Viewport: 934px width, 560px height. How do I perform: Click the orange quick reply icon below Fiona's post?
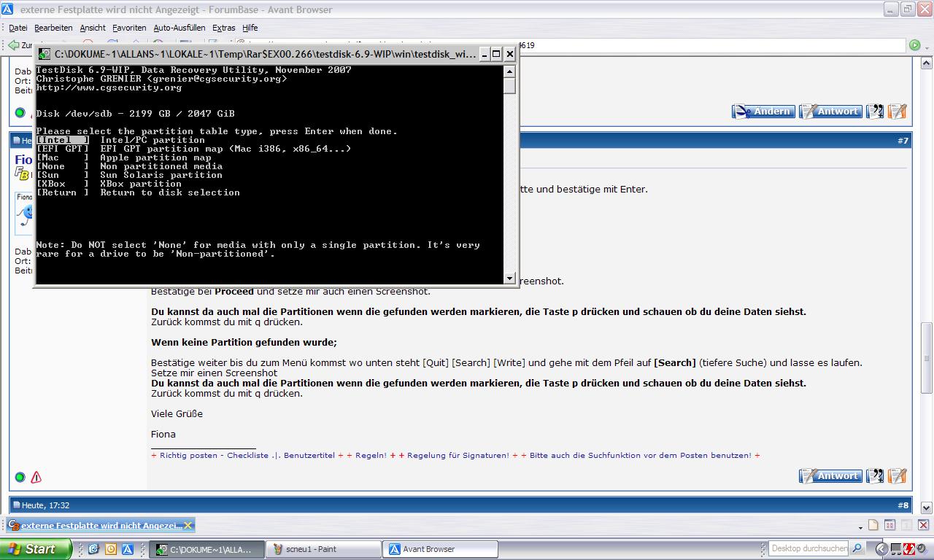pyautogui.click(x=898, y=476)
